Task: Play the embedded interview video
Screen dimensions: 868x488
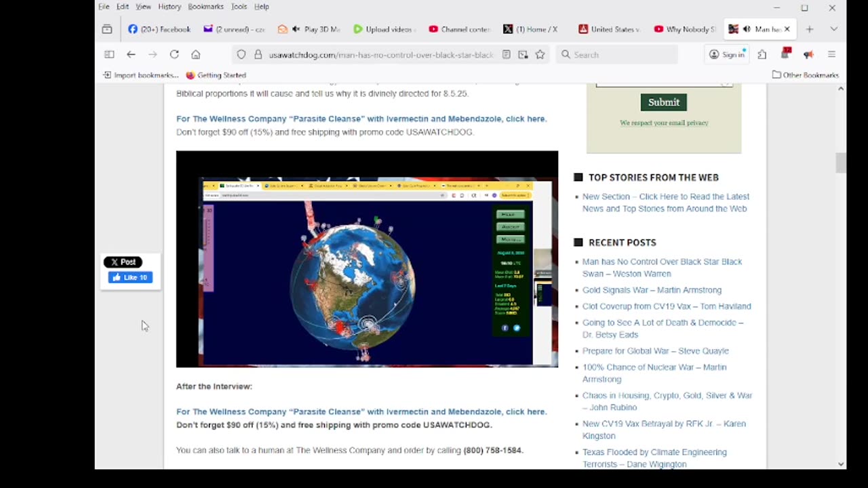Action: point(367,259)
